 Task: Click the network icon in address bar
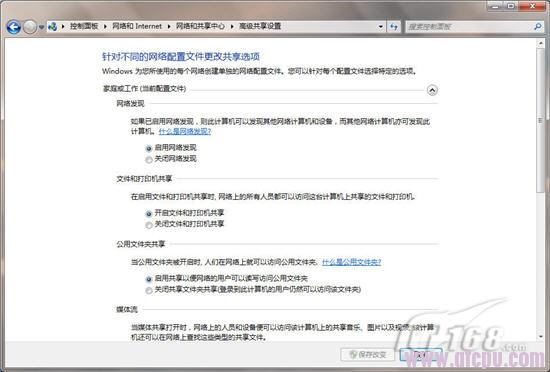pos(53,26)
